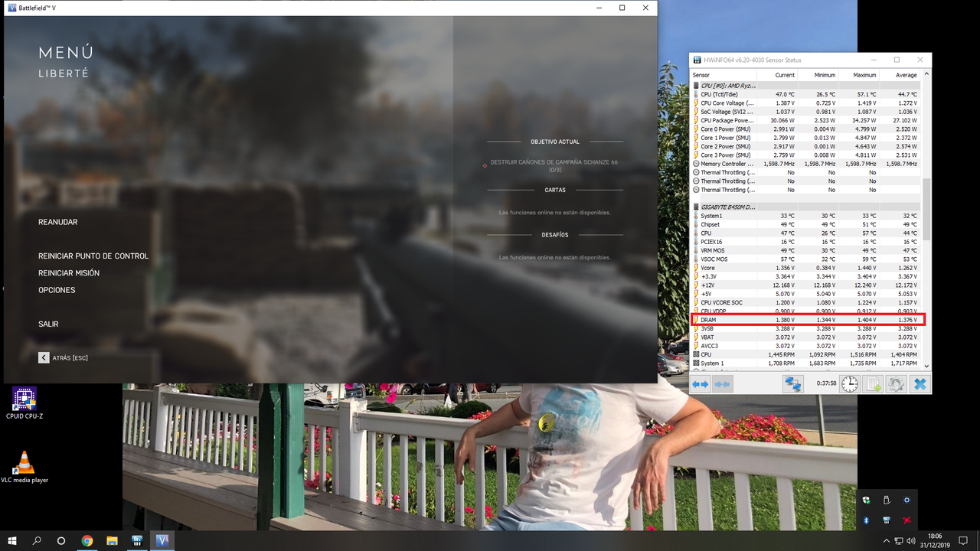Open Windows Security shield tray icon

pyautogui.click(x=866, y=500)
